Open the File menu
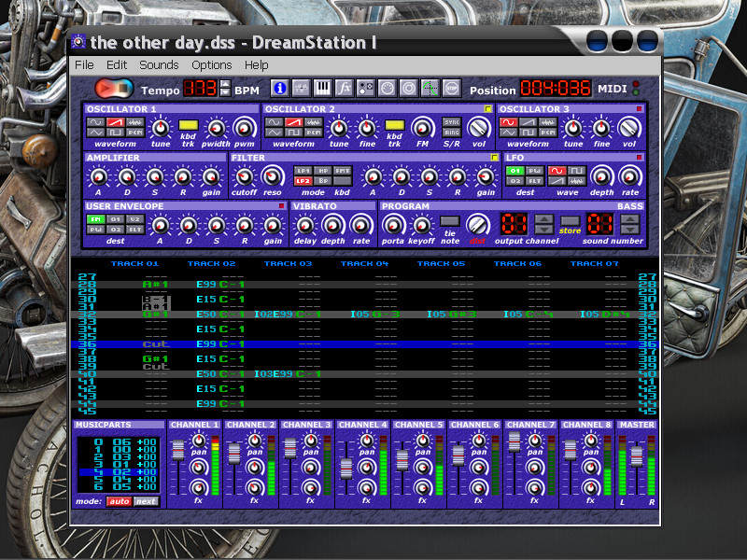The image size is (747, 560). [x=84, y=64]
